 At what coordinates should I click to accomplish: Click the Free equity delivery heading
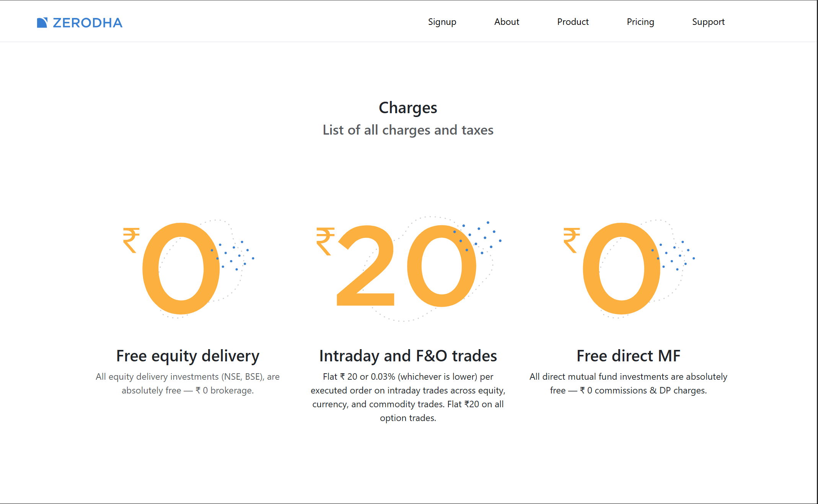pos(187,356)
